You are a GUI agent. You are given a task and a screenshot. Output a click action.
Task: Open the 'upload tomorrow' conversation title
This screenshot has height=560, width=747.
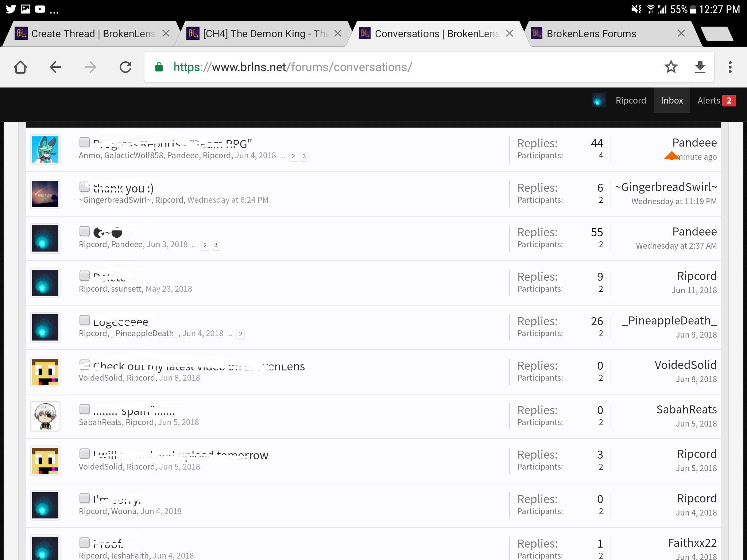pos(181,455)
